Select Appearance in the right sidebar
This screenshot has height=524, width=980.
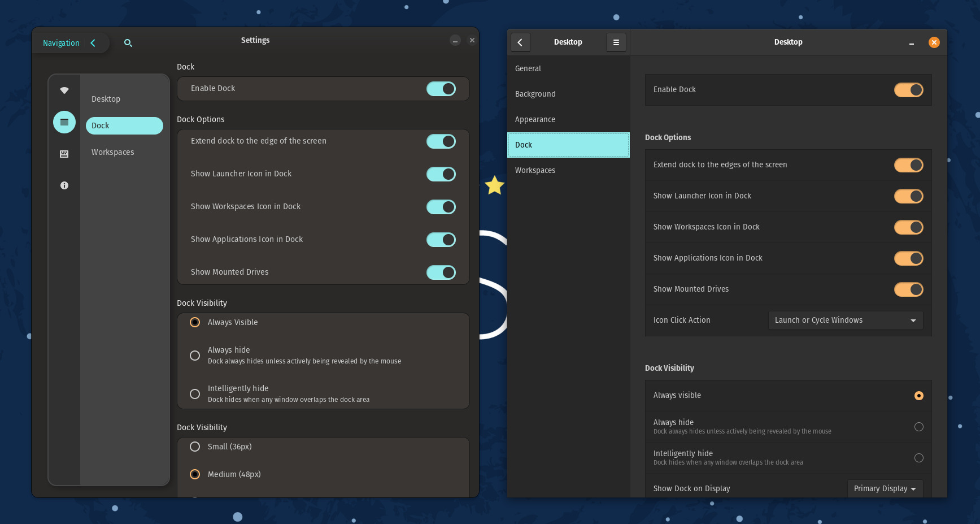point(534,119)
